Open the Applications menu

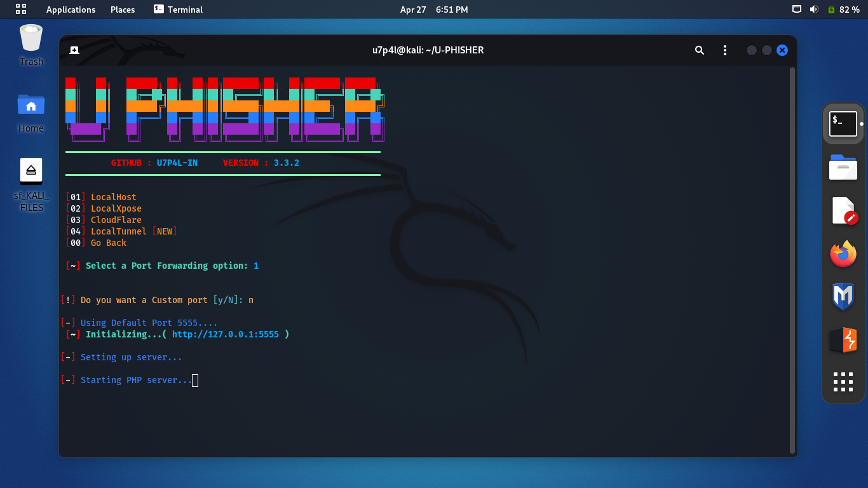tap(71, 10)
